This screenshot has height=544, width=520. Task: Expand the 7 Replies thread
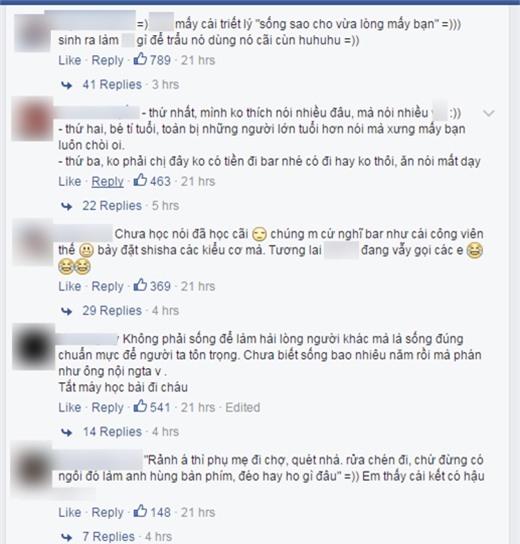pos(109,536)
